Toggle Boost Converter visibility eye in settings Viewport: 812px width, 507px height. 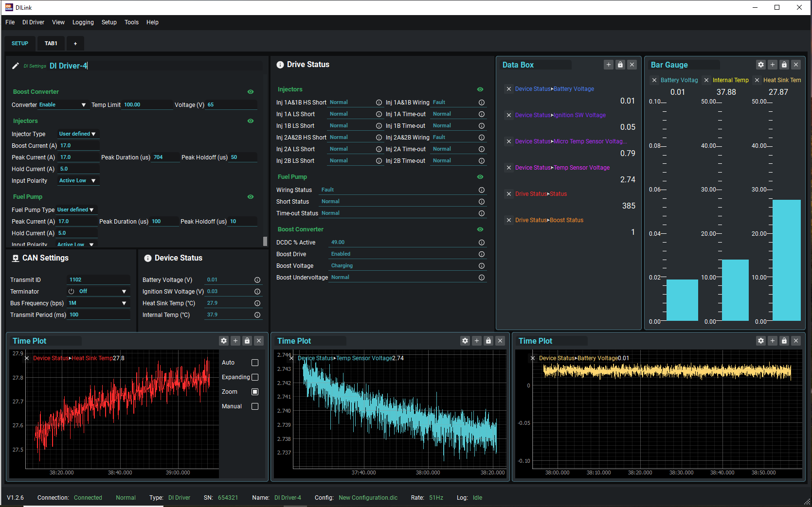[x=251, y=92]
